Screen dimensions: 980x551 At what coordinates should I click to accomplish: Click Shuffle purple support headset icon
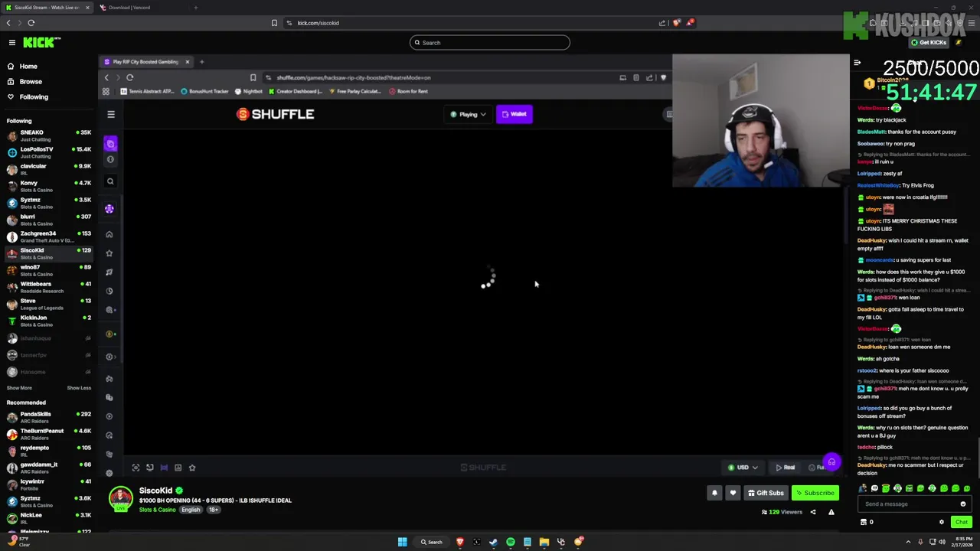[831, 462]
